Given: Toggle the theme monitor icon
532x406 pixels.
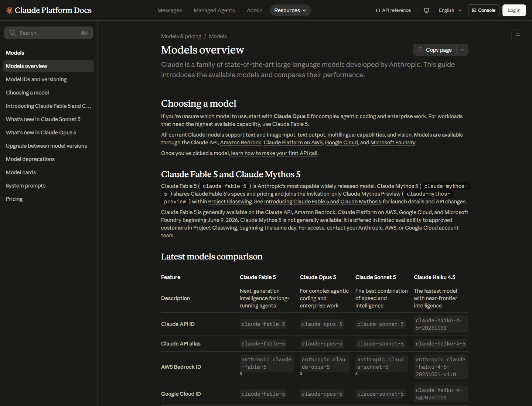Looking at the screenshot, I should pos(426,10).
